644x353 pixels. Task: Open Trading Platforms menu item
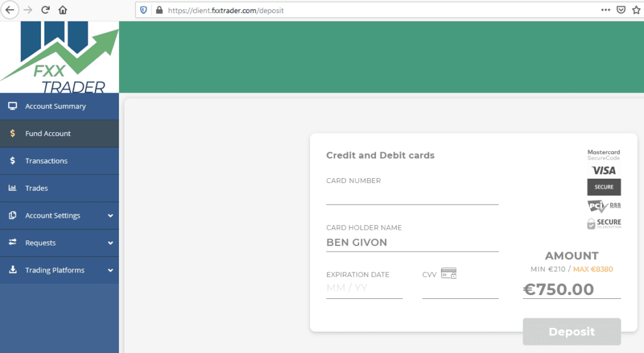click(60, 270)
